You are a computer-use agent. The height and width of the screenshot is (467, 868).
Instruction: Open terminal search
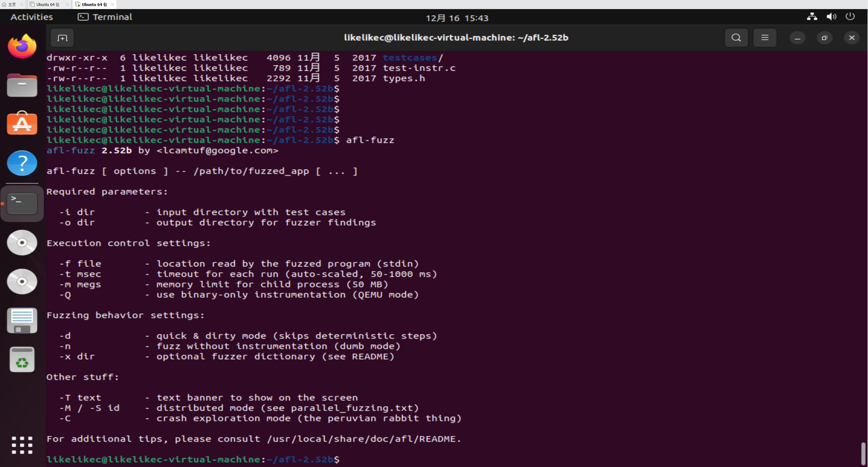[x=736, y=38]
